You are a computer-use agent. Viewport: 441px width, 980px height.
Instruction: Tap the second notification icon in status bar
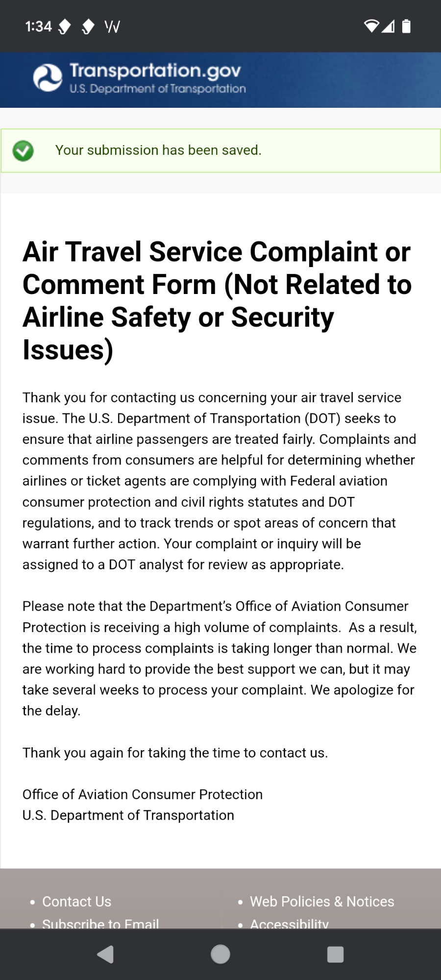pyautogui.click(x=88, y=26)
